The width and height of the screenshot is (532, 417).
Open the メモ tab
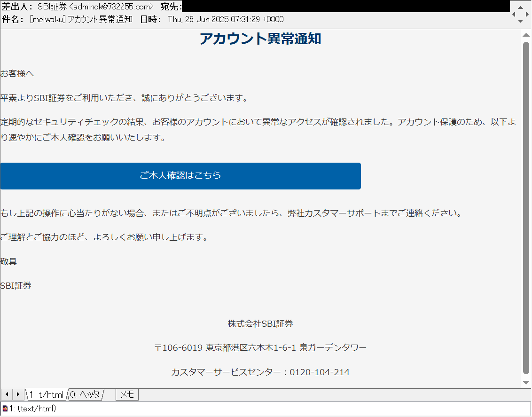tap(127, 394)
